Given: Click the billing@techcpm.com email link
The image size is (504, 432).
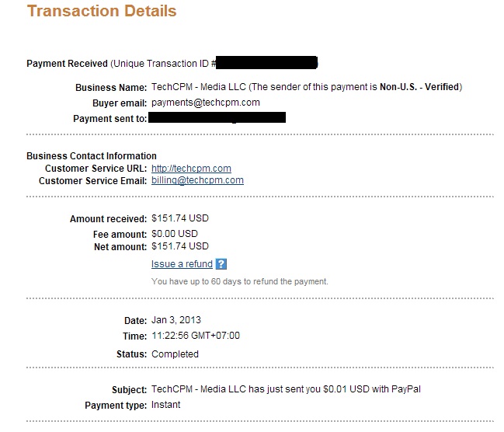Looking at the screenshot, I should (x=197, y=180).
